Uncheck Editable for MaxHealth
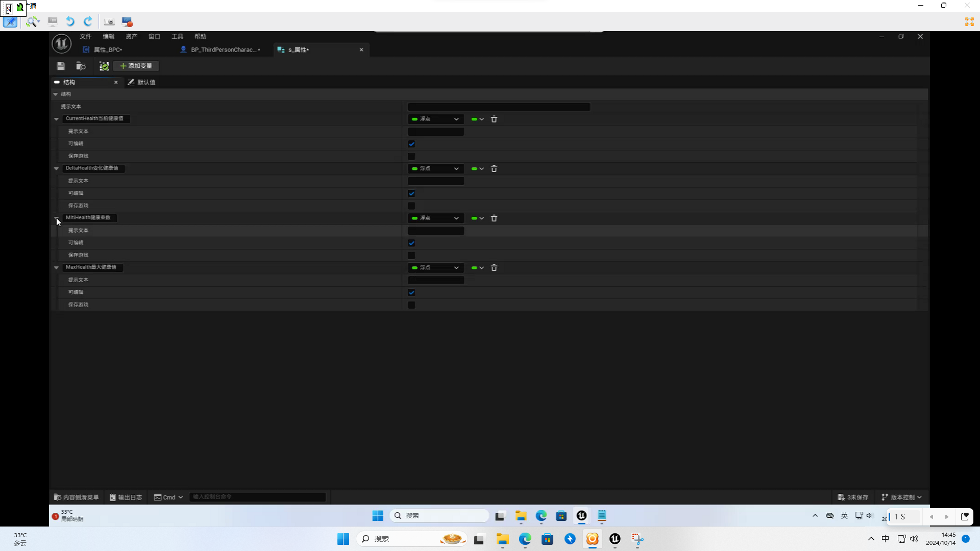This screenshot has height=551, width=980. click(x=411, y=292)
